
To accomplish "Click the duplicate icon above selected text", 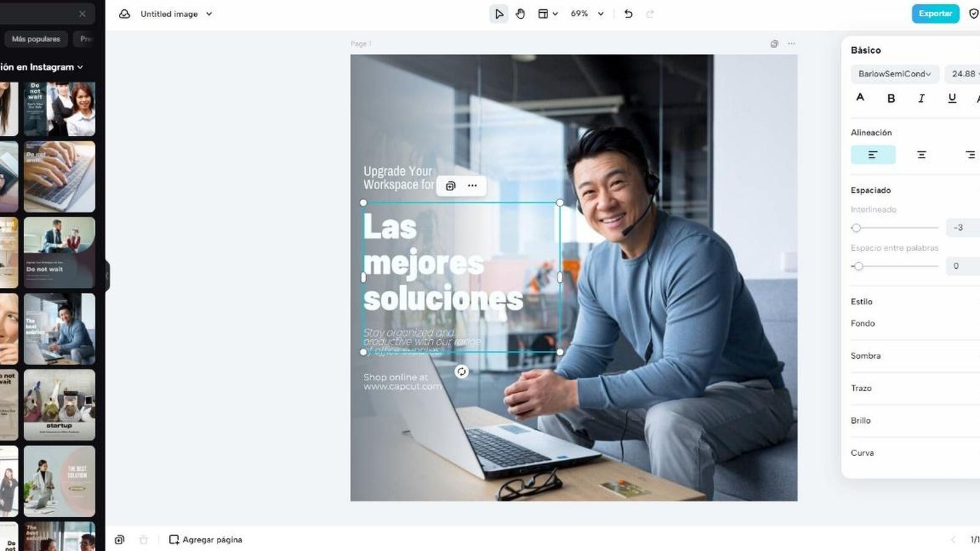I will pyautogui.click(x=451, y=186).
